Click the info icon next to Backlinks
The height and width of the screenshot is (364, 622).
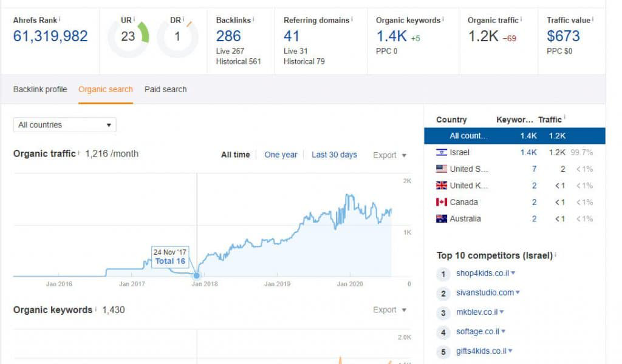[x=253, y=18]
